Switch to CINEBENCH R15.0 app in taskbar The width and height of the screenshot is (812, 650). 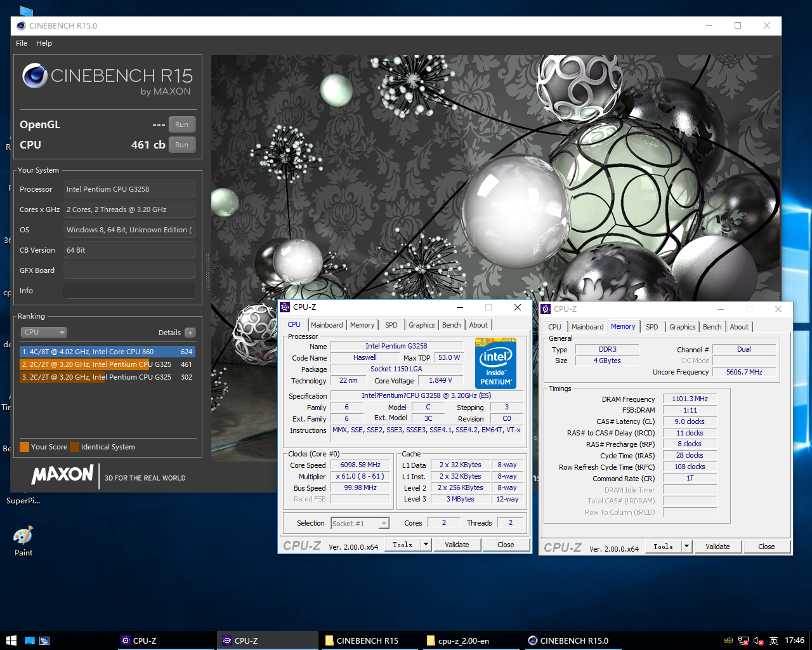575,640
